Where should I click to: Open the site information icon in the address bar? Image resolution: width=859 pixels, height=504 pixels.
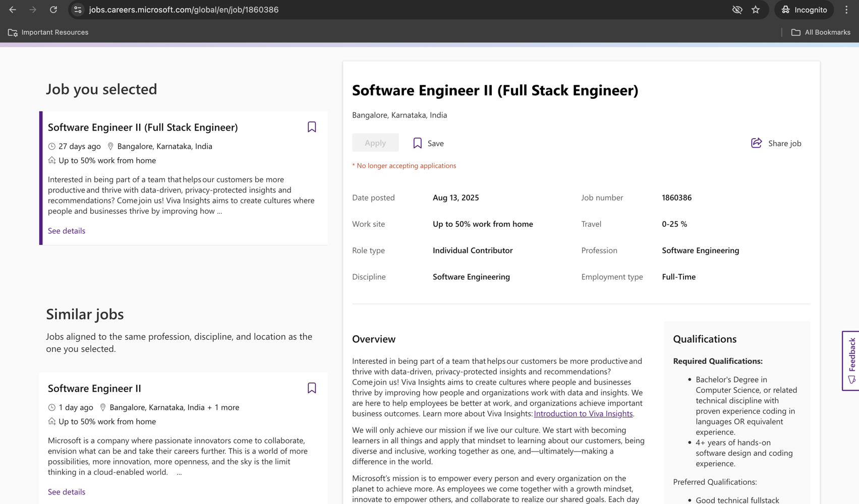coord(77,10)
